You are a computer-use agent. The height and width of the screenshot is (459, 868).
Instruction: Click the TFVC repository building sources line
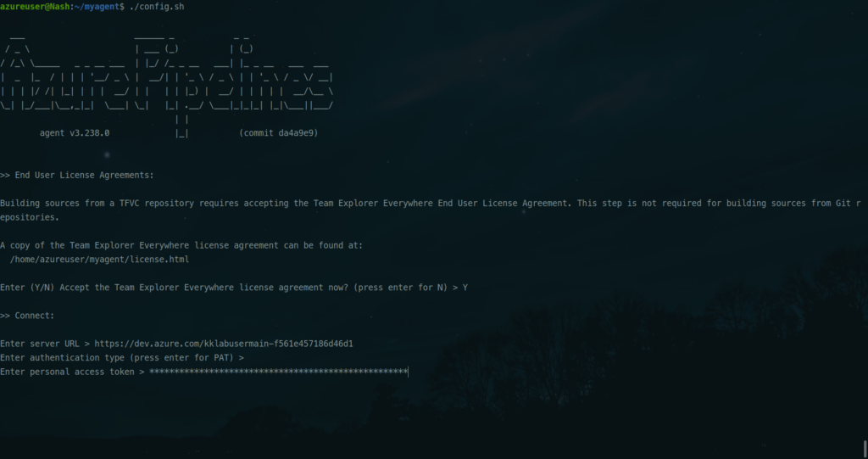424,204
